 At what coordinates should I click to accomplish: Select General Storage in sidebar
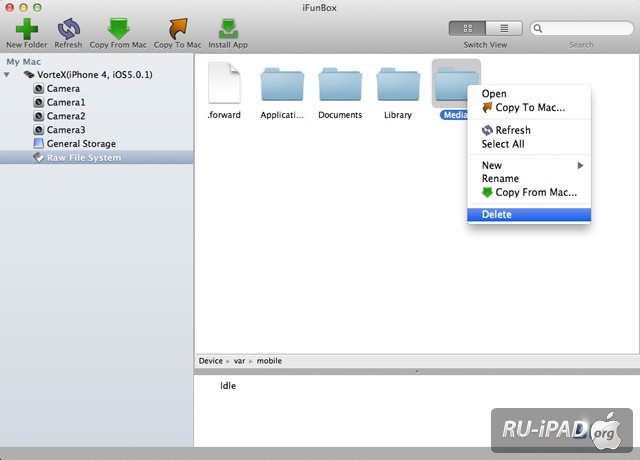click(x=81, y=144)
